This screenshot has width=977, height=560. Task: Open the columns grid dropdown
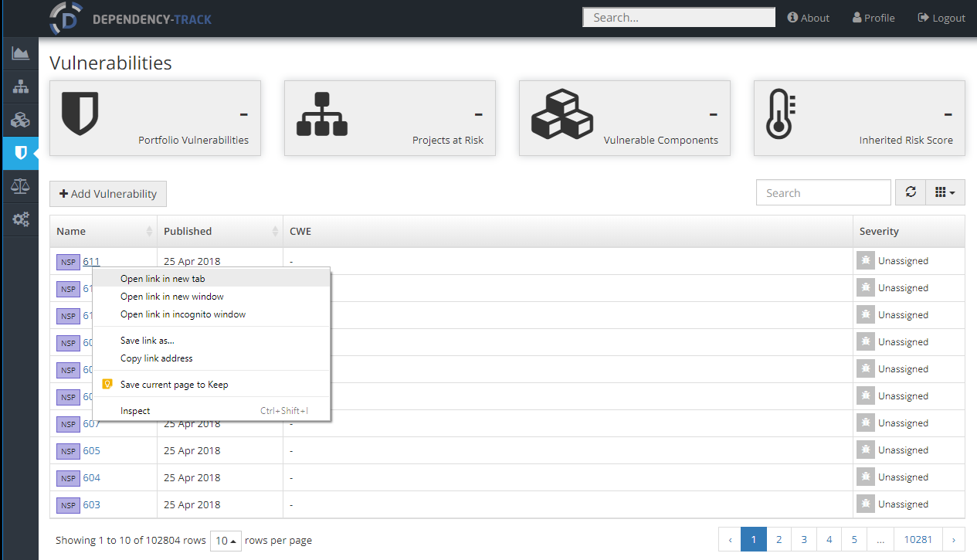(945, 192)
